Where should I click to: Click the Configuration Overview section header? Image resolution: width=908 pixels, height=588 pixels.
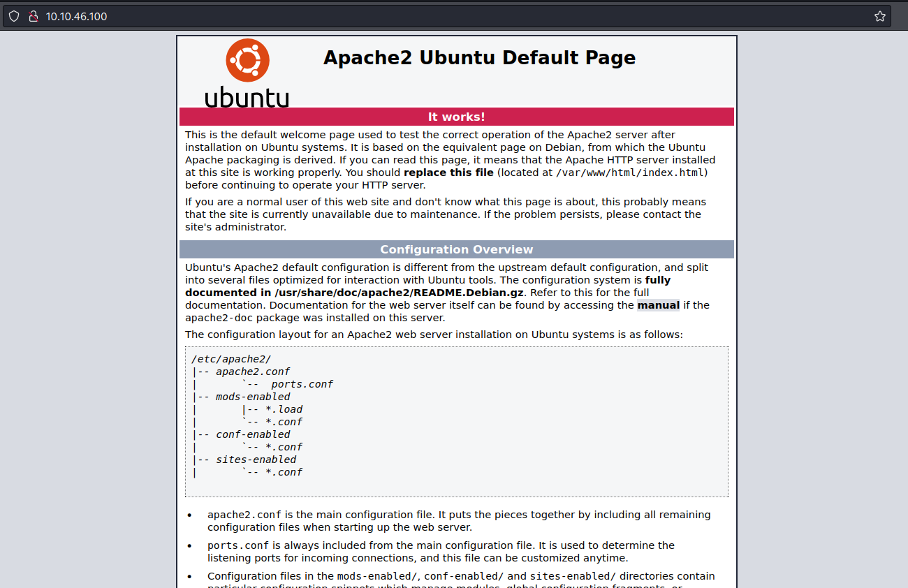(x=456, y=249)
